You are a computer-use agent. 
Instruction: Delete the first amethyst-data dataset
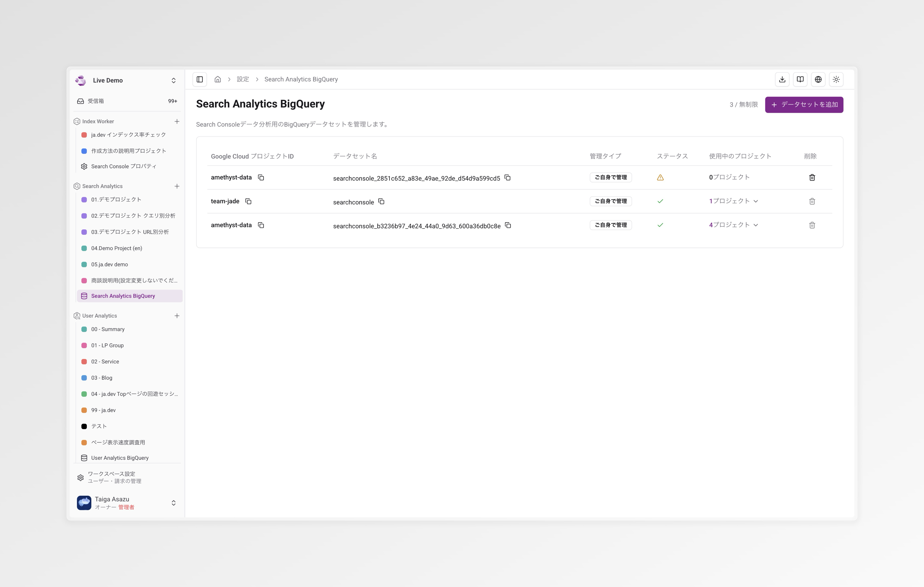click(x=812, y=178)
